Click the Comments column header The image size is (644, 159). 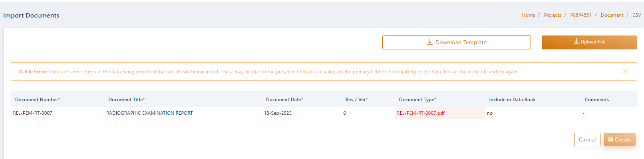(596, 100)
